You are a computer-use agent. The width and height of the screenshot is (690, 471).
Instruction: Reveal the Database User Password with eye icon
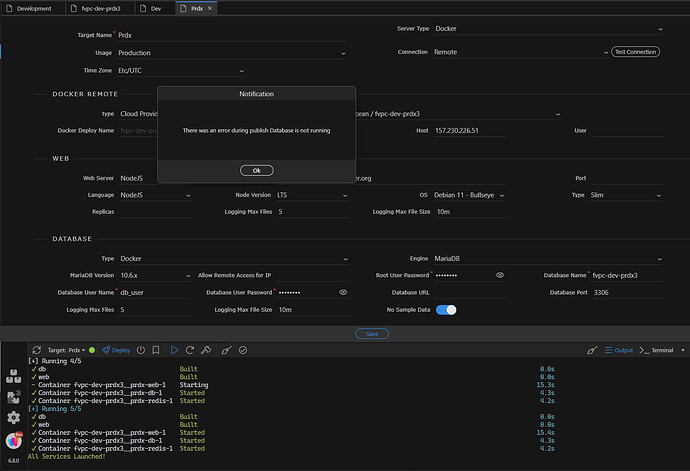(x=343, y=292)
